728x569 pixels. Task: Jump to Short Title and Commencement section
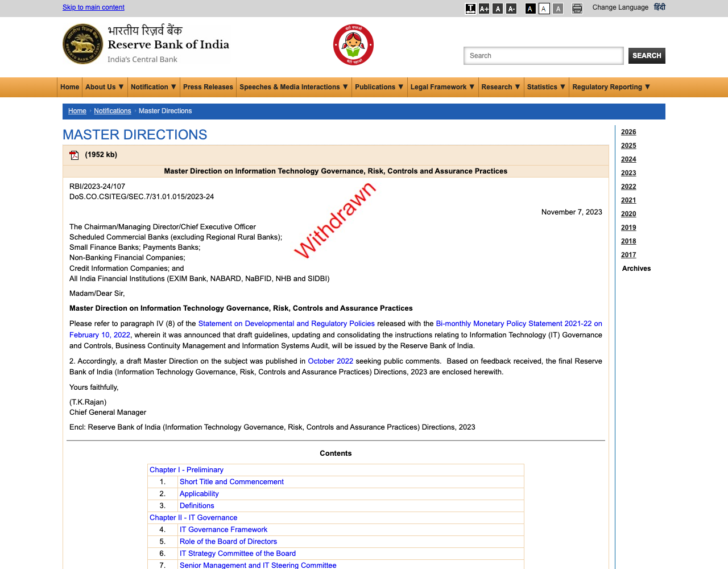[x=231, y=482]
